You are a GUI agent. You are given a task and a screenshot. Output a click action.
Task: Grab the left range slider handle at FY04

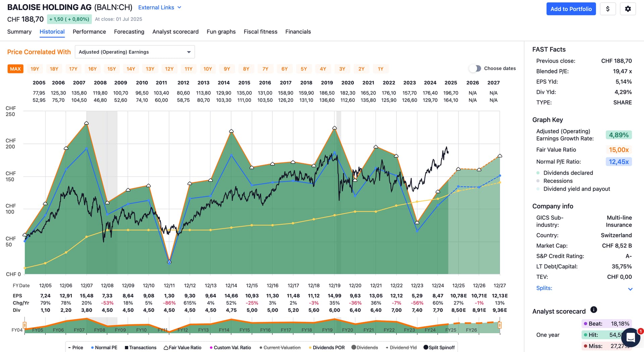pos(24,325)
